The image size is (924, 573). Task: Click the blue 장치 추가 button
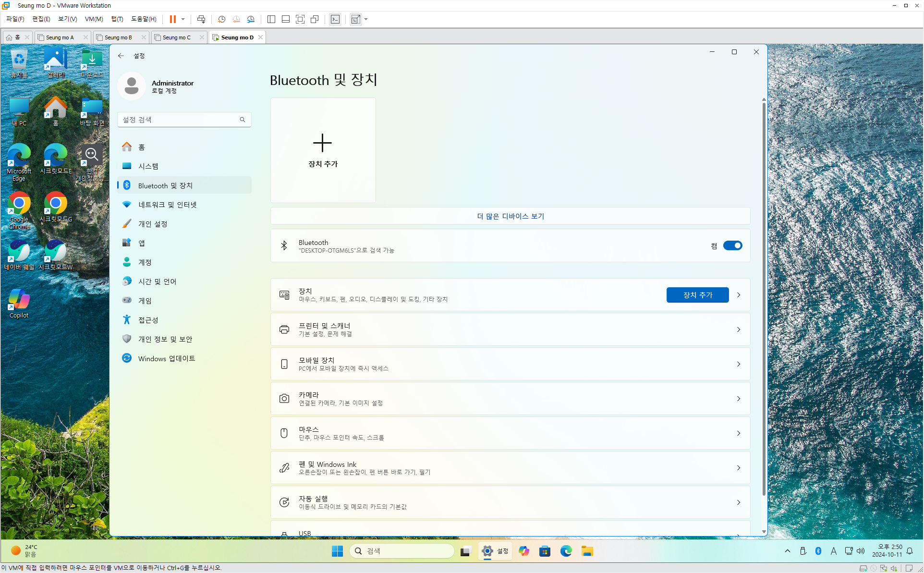[x=697, y=295]
